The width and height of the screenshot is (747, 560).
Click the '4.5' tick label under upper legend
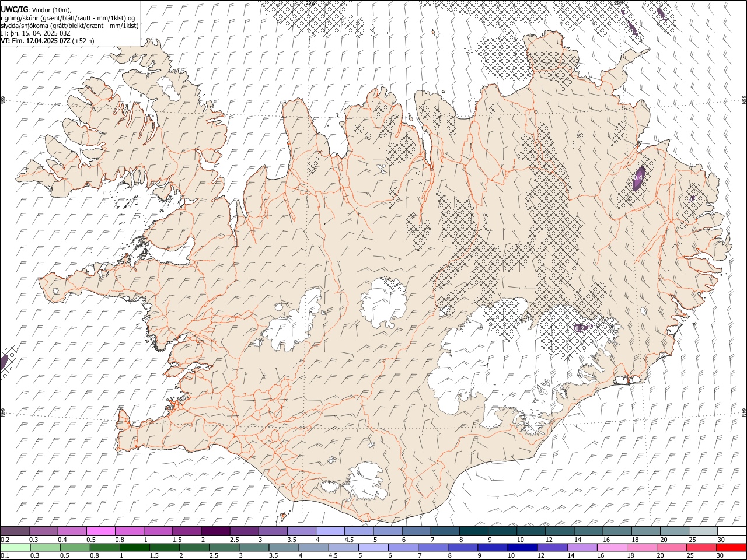(x=349, y=540)
